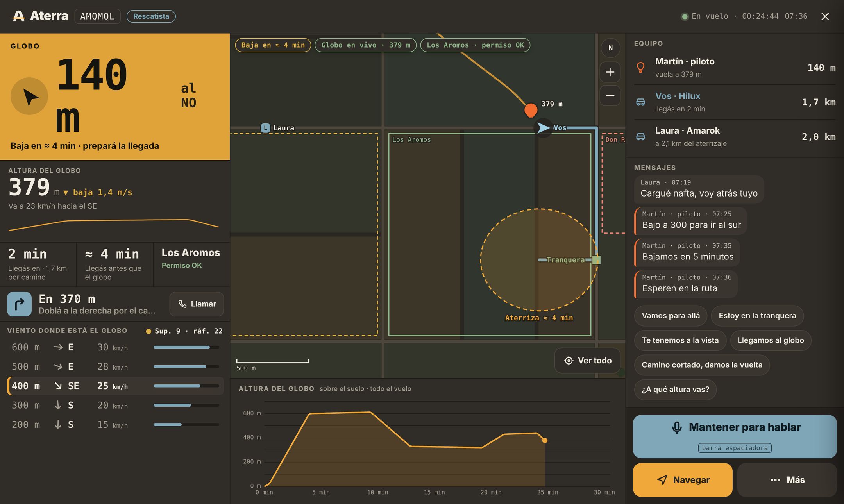Select the 400 m SE wind row
The height and width of the screenshot is (504, 844).
[115, 386]
